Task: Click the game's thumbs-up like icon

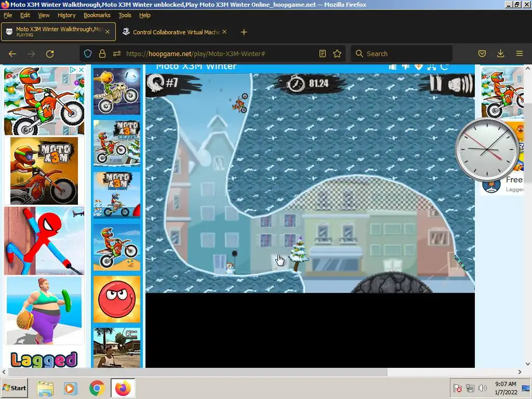Action: click(393, 67)
